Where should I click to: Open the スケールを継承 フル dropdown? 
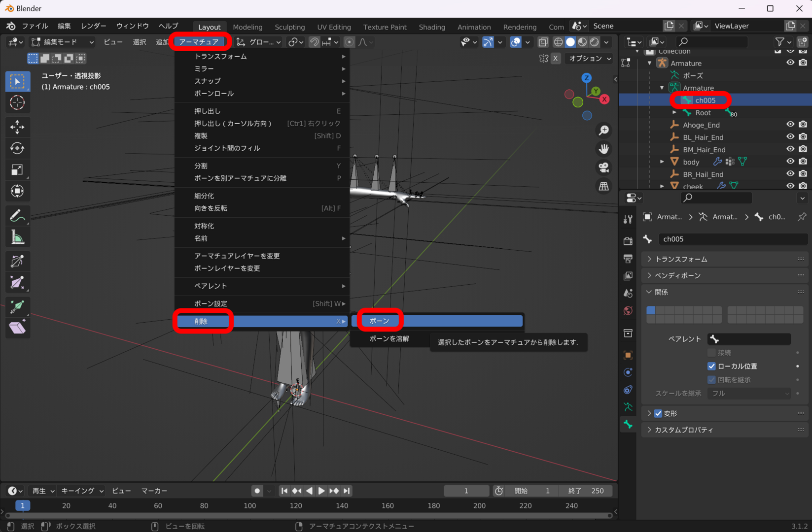click(749, 393)
